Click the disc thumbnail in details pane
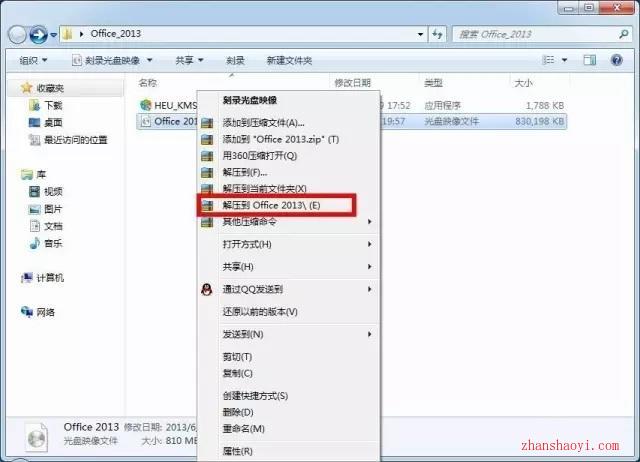The image size is (640, 462). pos(36,437)
